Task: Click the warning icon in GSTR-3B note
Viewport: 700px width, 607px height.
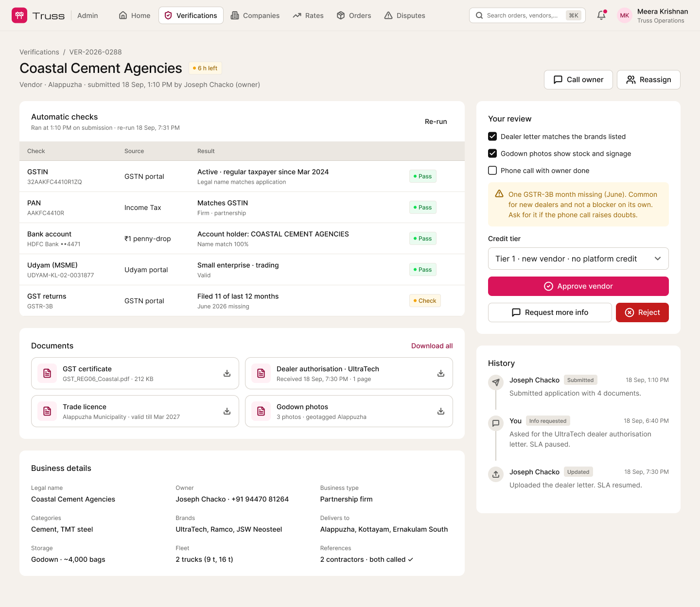Action: coord(499,194)
